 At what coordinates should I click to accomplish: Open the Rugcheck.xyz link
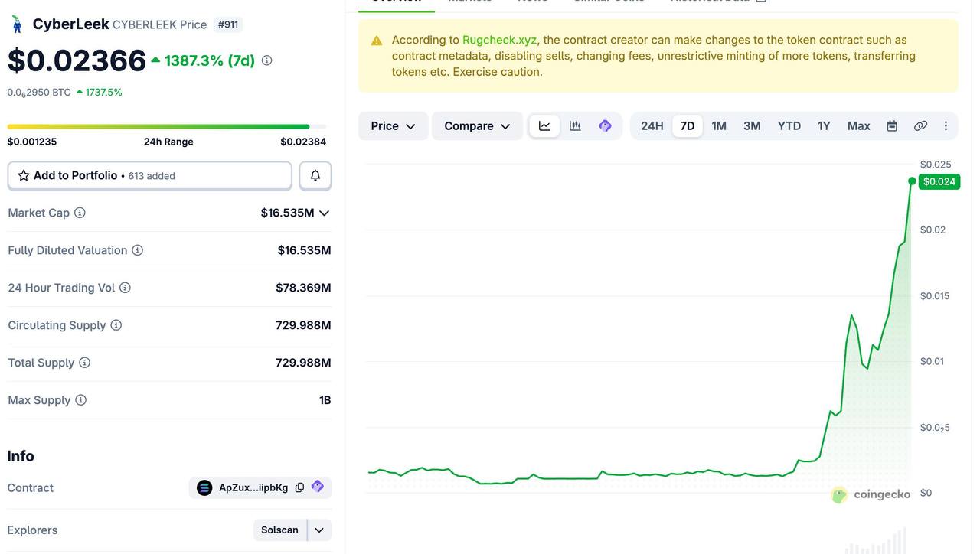[499, 40]
